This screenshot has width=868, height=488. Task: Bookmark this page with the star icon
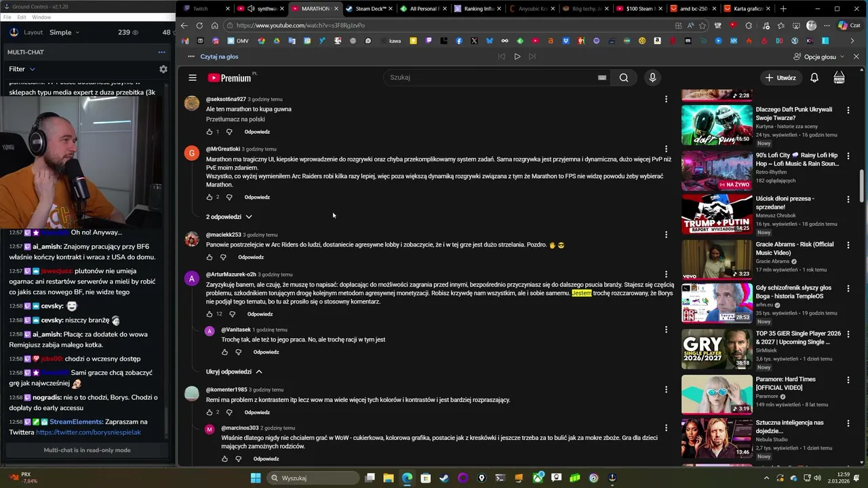(x=703, y=26)
